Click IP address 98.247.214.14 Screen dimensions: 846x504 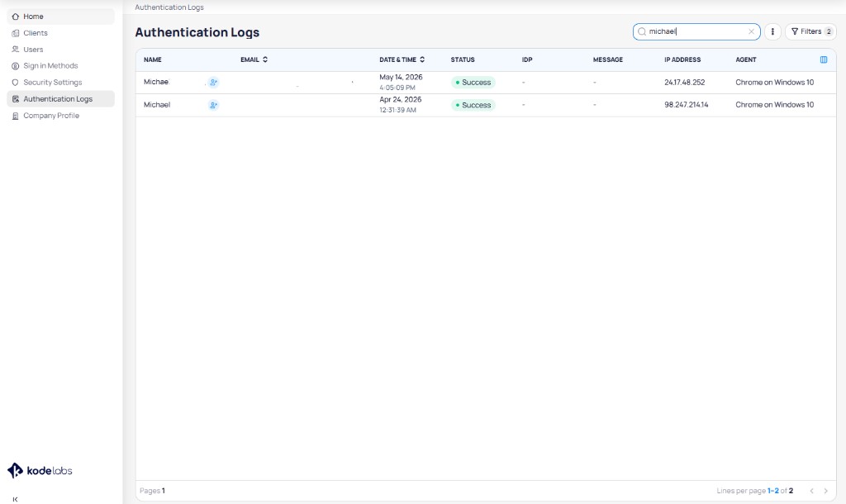(687, 105)
